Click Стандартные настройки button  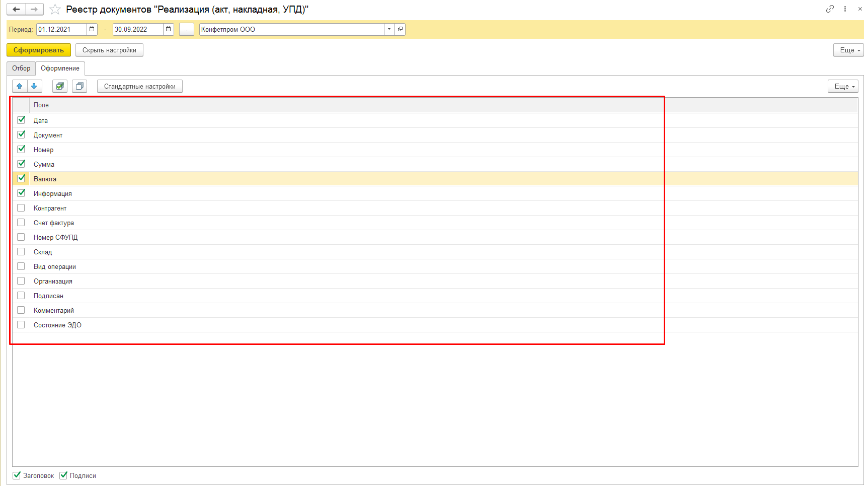[x=140, y=86]
